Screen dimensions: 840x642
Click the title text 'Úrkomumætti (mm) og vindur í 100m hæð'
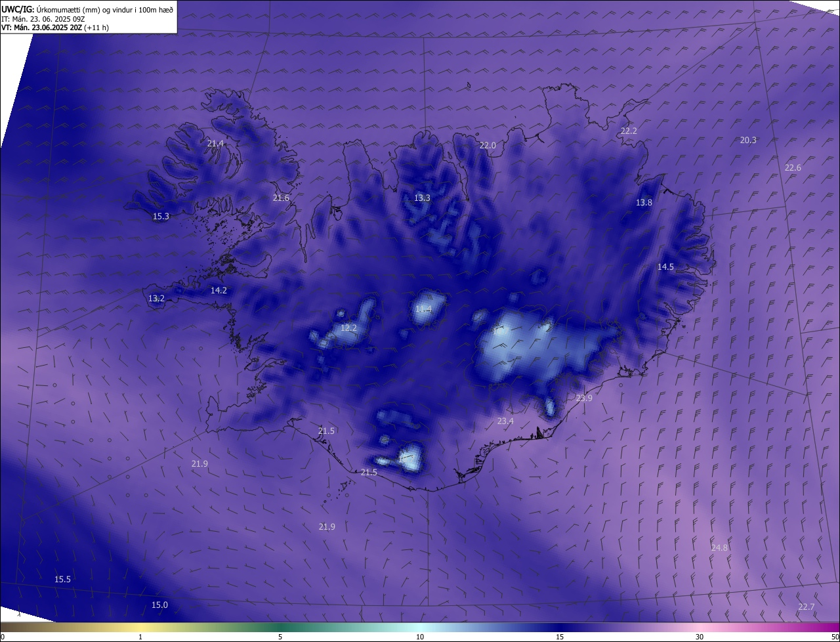pyautogui.click(x=105, y=10)
